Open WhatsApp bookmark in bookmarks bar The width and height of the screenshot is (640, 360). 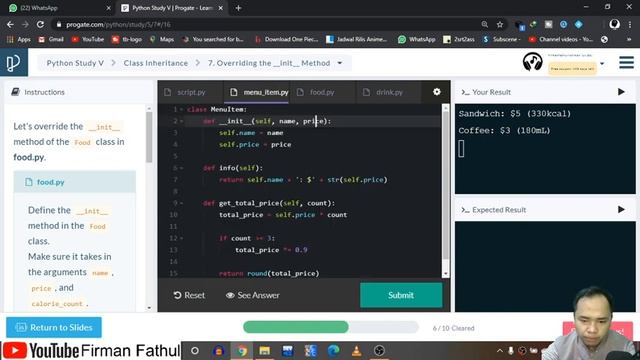tap(416, 39)
